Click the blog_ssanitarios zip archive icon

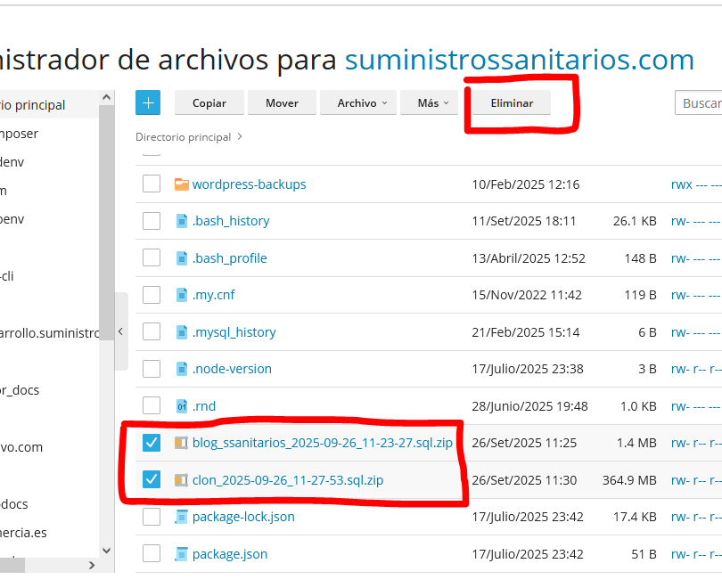point(182,443)
